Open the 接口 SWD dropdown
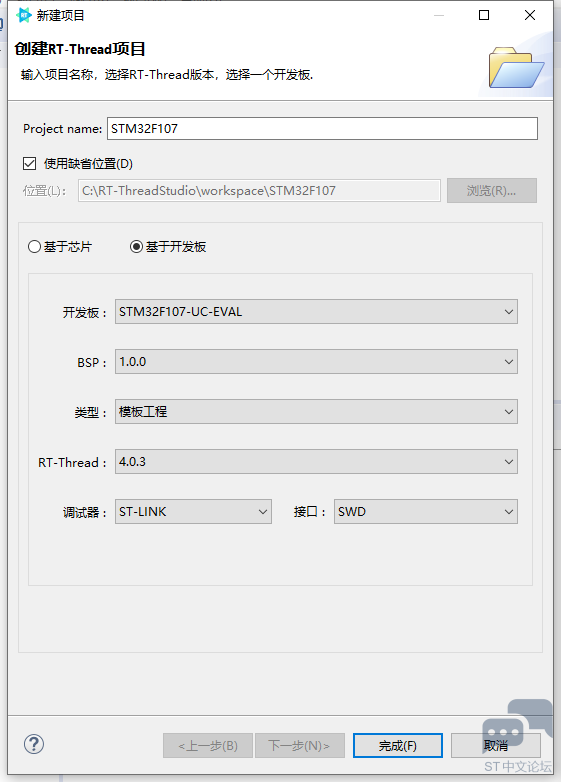The image size is (561, 782). [426, 511]
